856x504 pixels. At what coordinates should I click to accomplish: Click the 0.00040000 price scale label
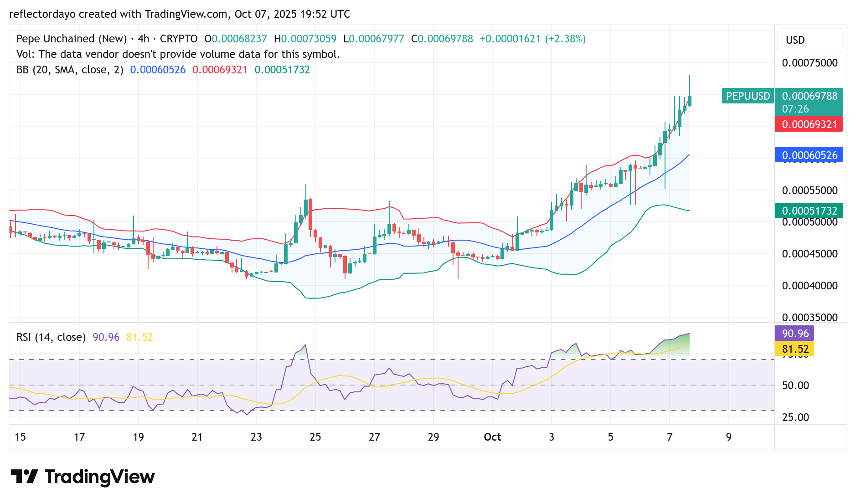(810, 286)
